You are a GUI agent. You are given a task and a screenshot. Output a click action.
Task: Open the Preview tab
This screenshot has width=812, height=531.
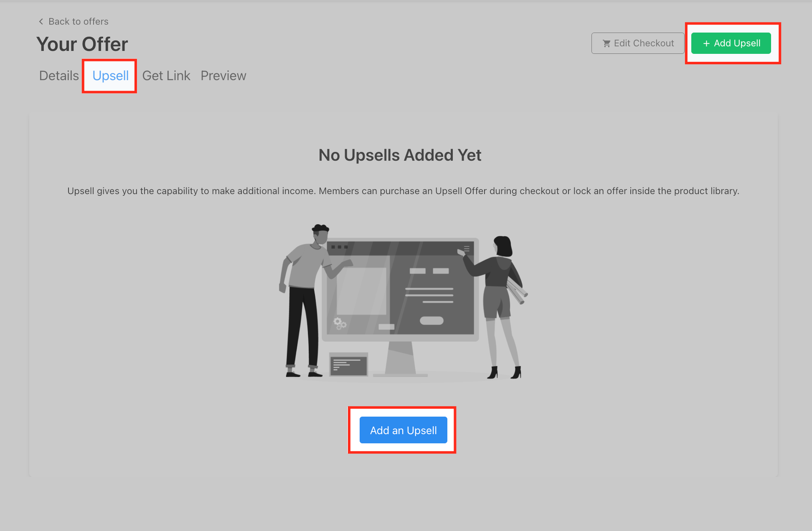(x=223, y=76)
